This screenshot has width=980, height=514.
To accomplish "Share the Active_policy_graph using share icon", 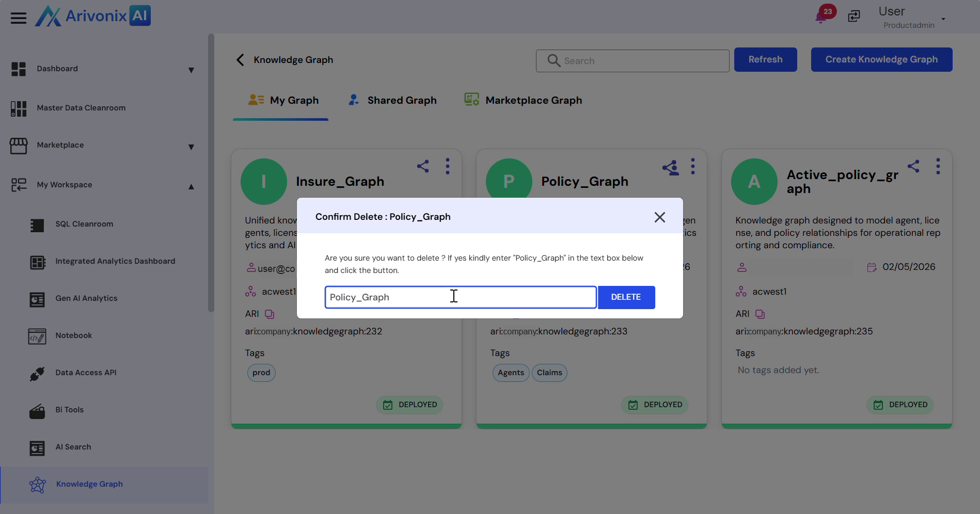I will click(x=913, y=166).
